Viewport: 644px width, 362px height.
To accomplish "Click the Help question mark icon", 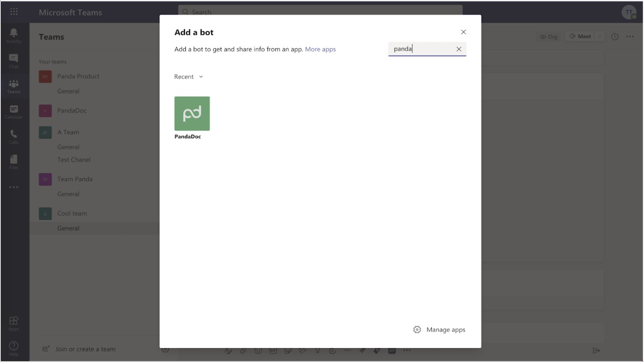I will pos(14,348).
